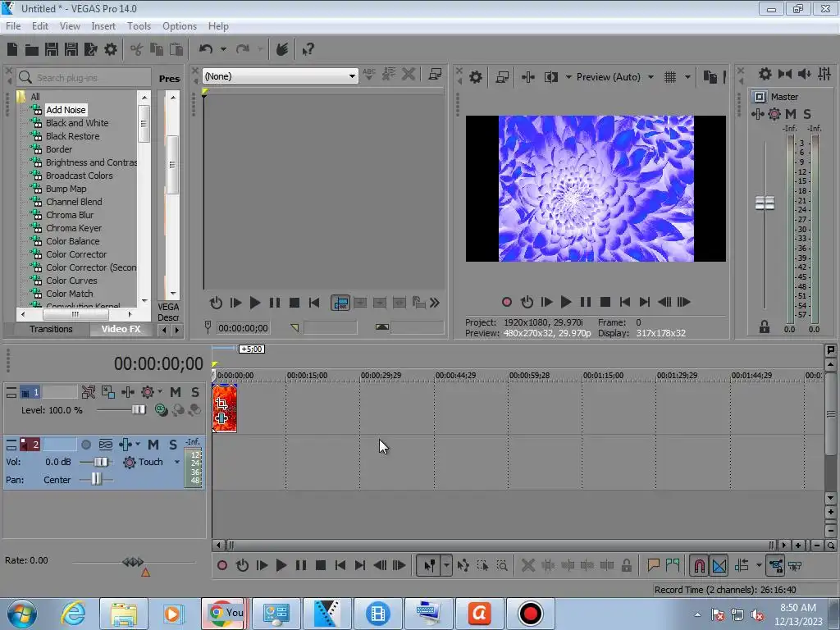Screen dimensions: 840x630
Task: Open the Tools menu
Action: [139, 25]
